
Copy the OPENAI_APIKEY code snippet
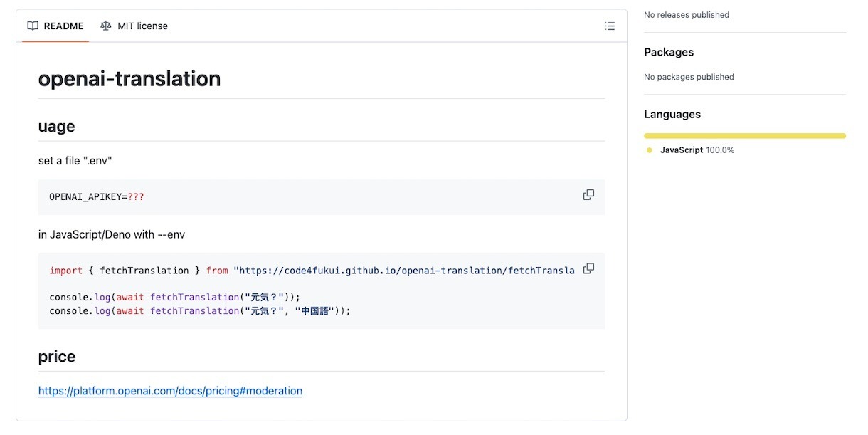tap(588, 195)
